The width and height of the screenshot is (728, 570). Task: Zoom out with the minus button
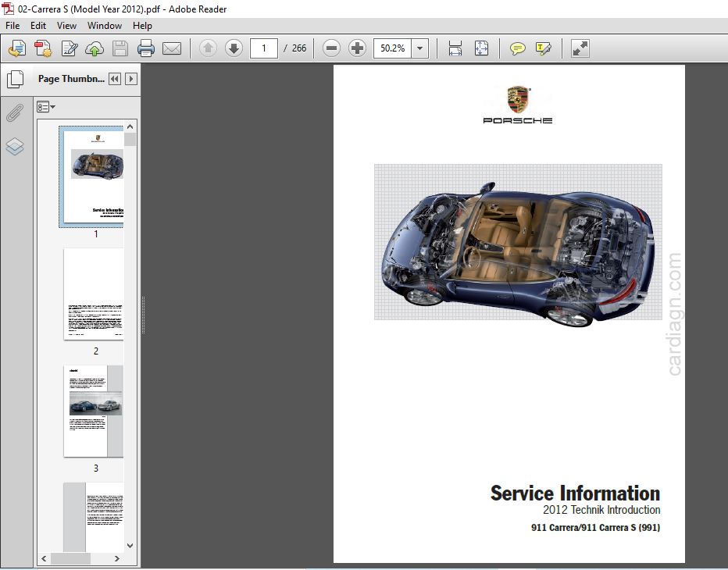point(331,48)
